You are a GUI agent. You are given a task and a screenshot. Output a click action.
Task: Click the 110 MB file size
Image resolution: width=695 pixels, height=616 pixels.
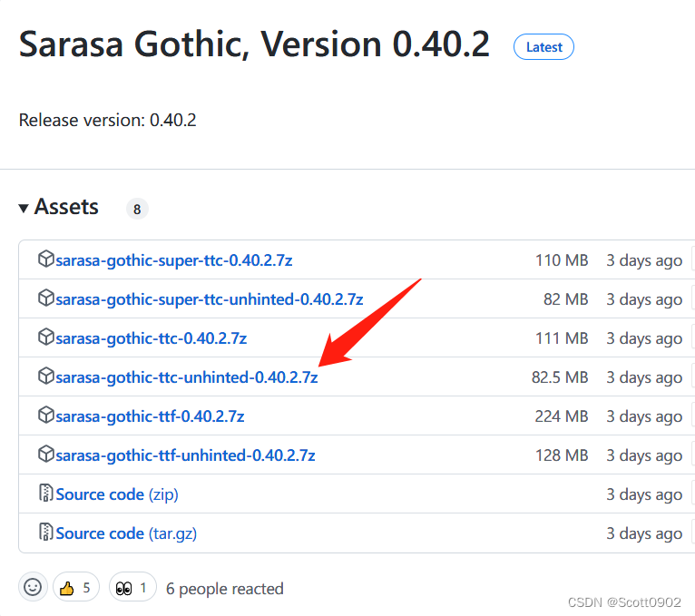[x=562, y=260]
